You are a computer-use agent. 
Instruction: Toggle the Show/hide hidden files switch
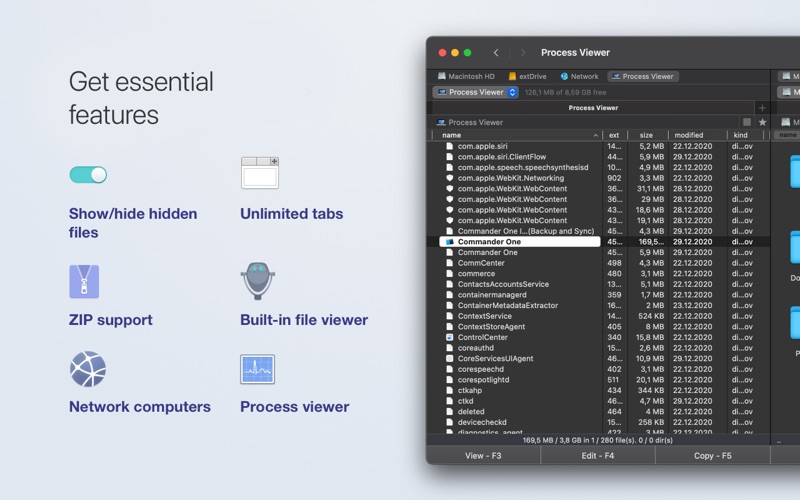pos(88,175)
